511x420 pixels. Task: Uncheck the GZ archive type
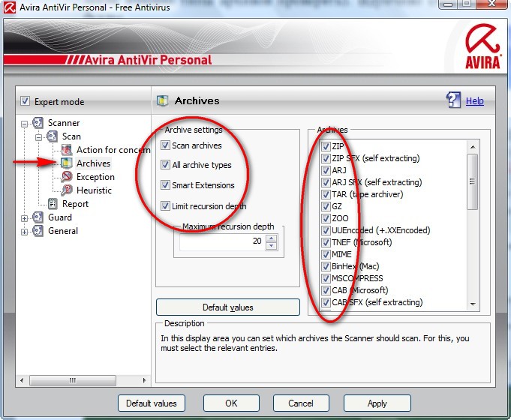tap(326, 206)
